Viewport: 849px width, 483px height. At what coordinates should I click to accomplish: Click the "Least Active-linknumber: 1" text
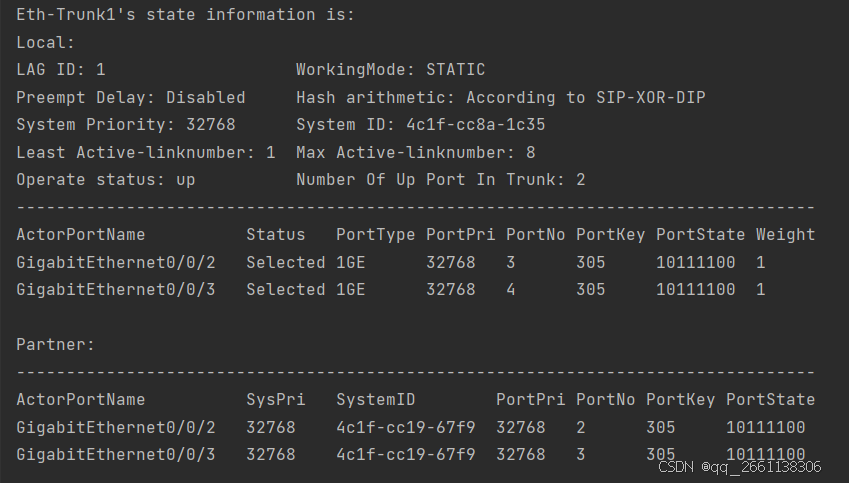click(145, 153)
